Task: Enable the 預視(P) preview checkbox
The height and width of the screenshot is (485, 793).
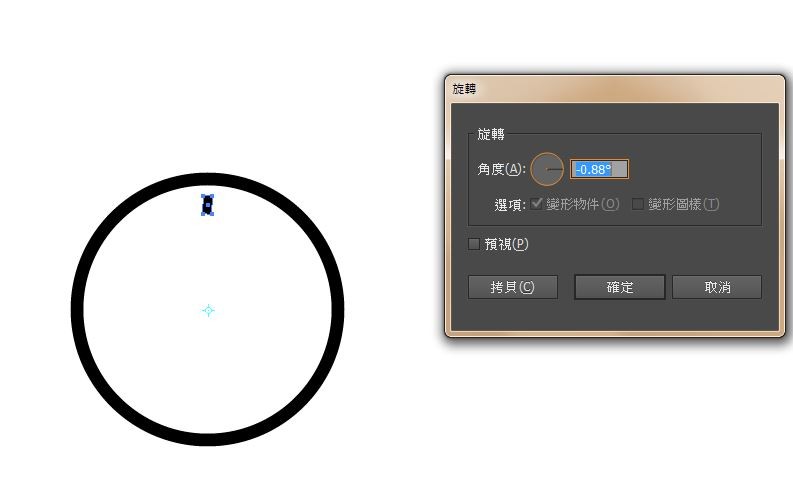Action: click(x=474, y=244)
